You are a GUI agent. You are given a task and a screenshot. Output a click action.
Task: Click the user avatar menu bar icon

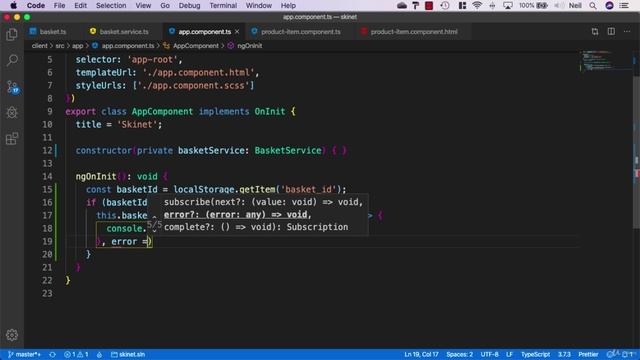(609, 6)
